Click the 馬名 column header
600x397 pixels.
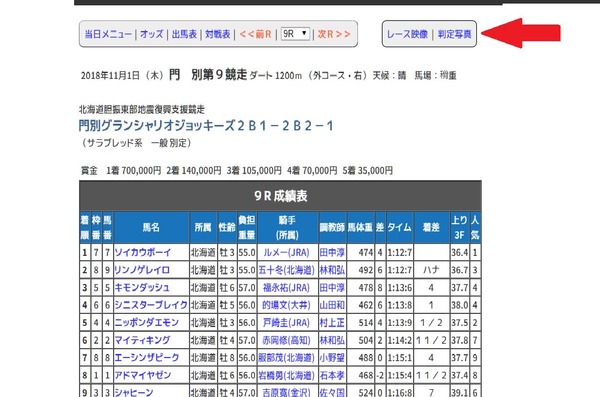pyautogui.click(x=151, y=227)
